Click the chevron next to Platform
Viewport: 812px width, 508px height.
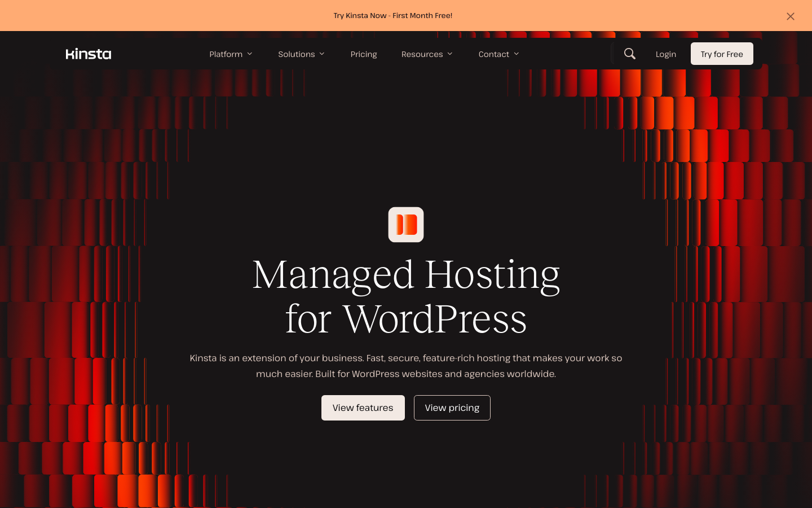click(x=250, y=54)
